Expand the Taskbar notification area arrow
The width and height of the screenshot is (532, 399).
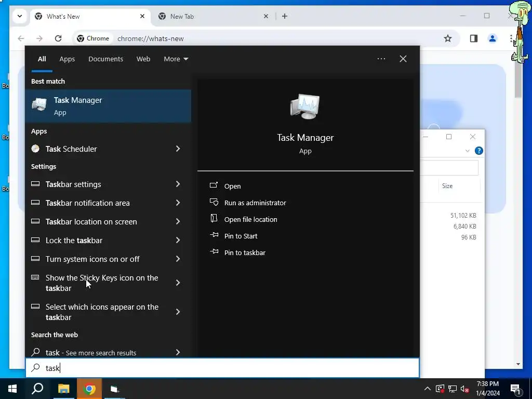pyautogui.click(x=178, y=203)
